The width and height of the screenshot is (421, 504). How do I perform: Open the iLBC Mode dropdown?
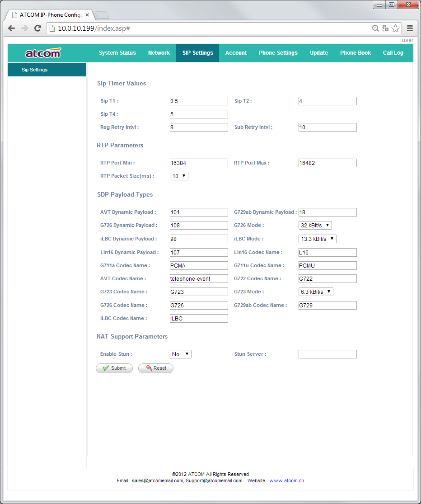pos(318,239)
